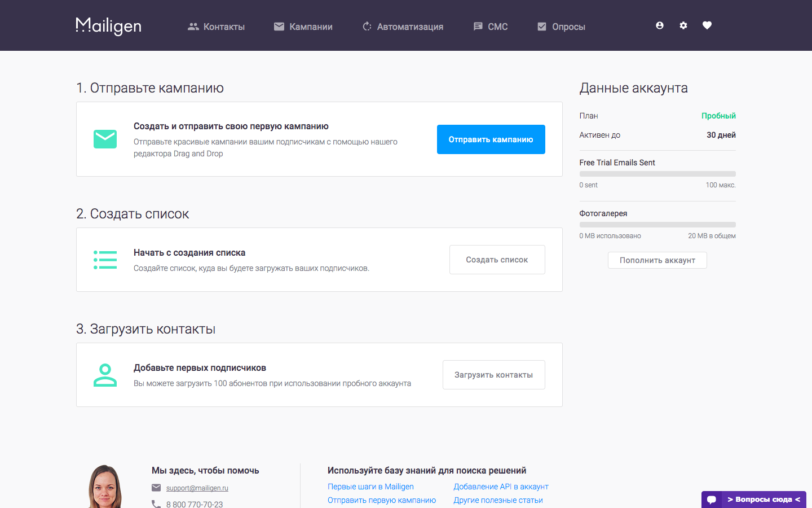The width and height of the screenshot is (812, 508).
Task: Click the automation icon next to Автоматизация
Action: pos(367,25)
